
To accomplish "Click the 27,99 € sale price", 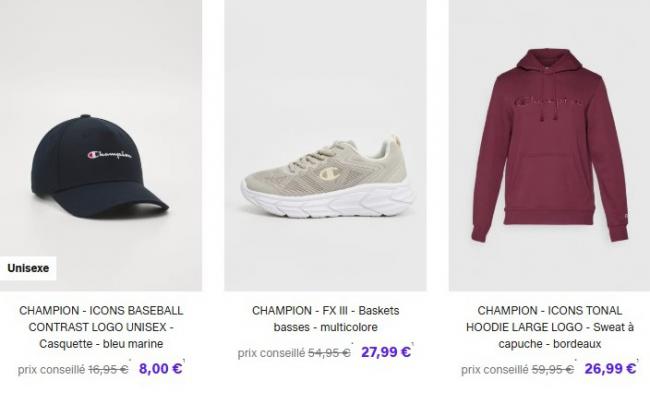I will [386, 352].
